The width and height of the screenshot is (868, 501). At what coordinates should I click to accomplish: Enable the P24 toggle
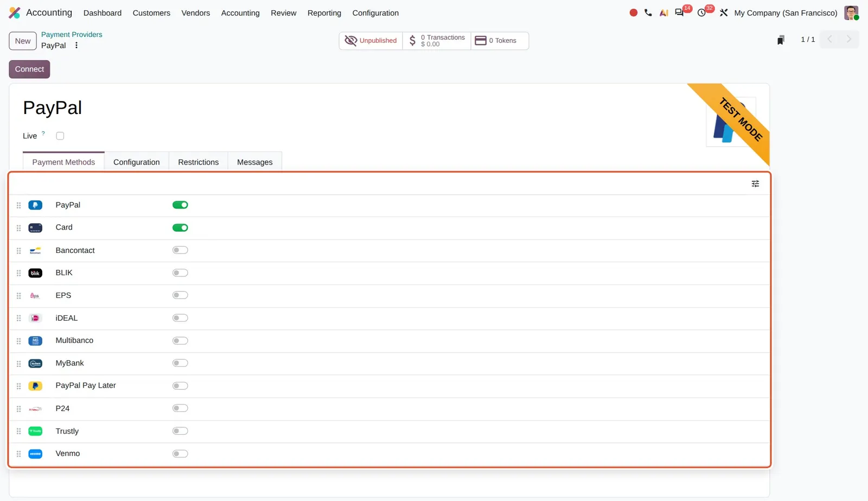tap(180, 408)
